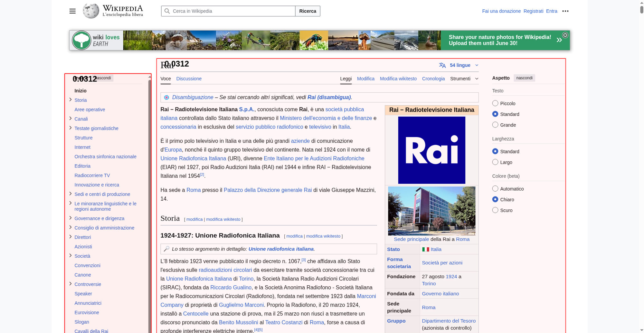
Task: Expand the Storia section in contents
Action: tap(70, 100)
